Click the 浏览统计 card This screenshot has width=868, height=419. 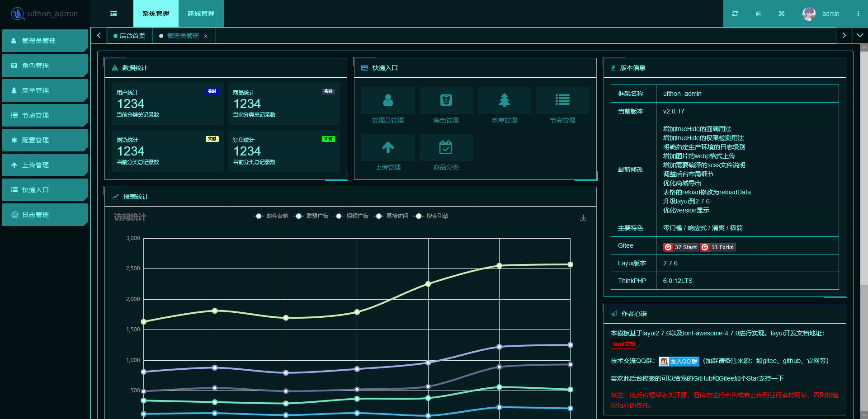[168, 151]
